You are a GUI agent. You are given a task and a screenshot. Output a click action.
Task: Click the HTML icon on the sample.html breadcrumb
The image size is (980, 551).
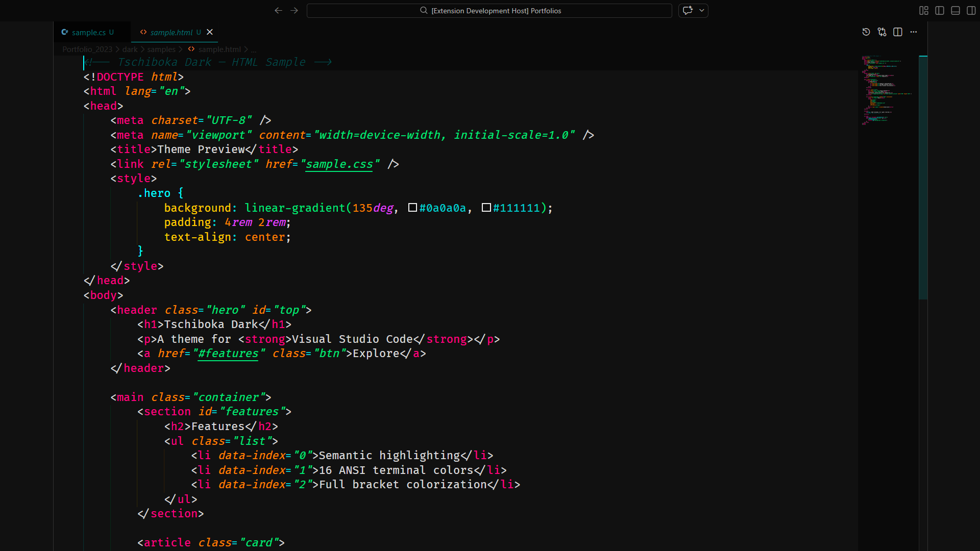[x=191, y=49]
